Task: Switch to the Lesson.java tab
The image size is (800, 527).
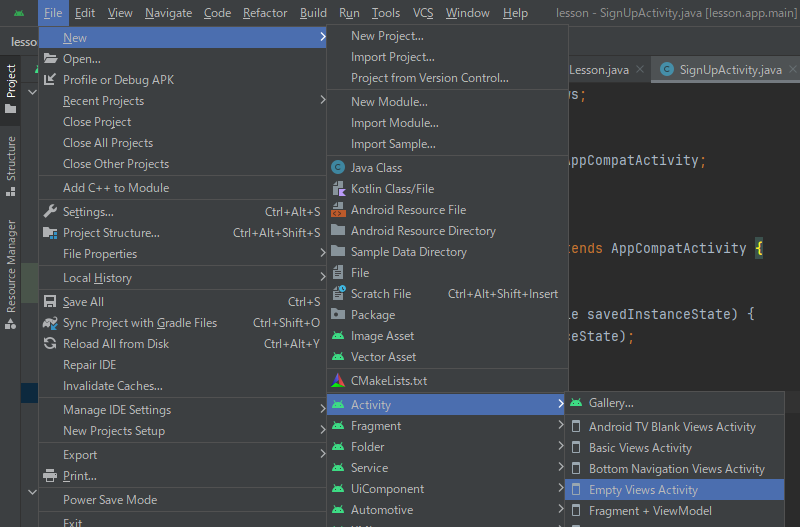Action: [x=599, y=70]
